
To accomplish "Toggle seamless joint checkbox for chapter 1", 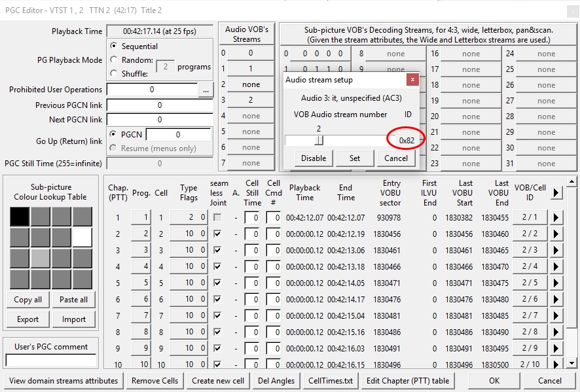I will tap(217, 217).
